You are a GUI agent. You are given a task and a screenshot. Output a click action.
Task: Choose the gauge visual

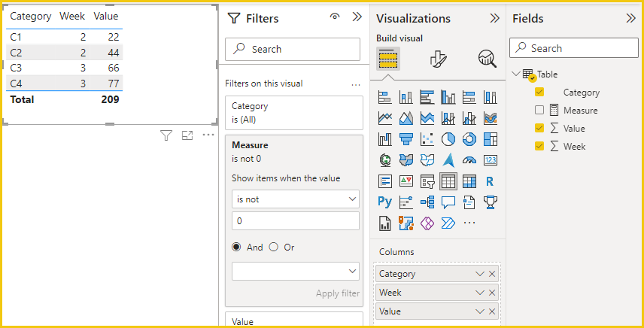[469, 160]
